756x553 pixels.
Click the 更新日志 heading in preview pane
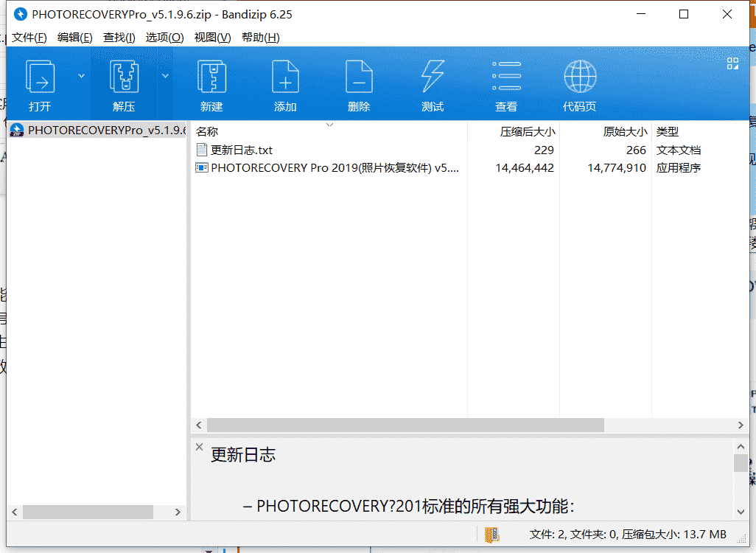tap(243, 455)
